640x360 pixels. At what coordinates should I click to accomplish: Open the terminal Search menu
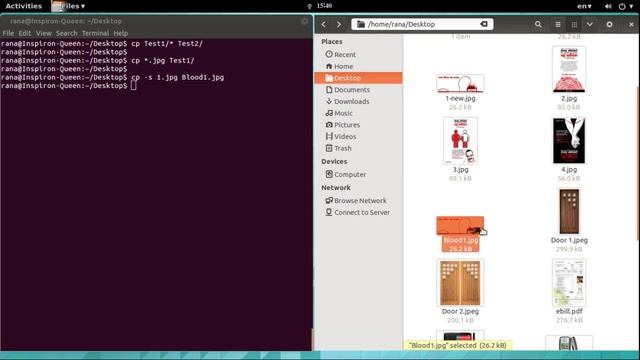67,33
